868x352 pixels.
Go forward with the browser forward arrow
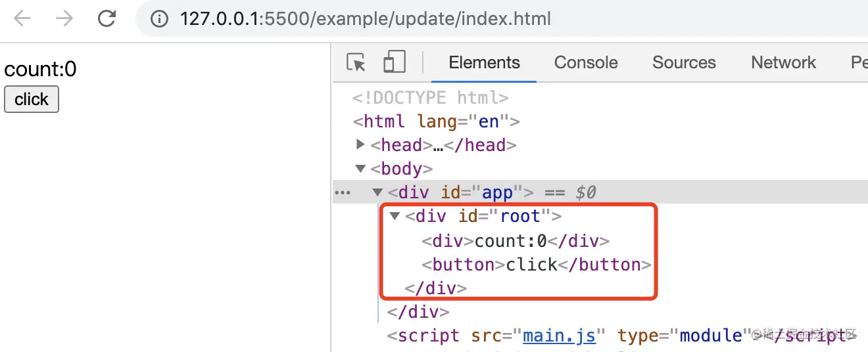point(64,18)
